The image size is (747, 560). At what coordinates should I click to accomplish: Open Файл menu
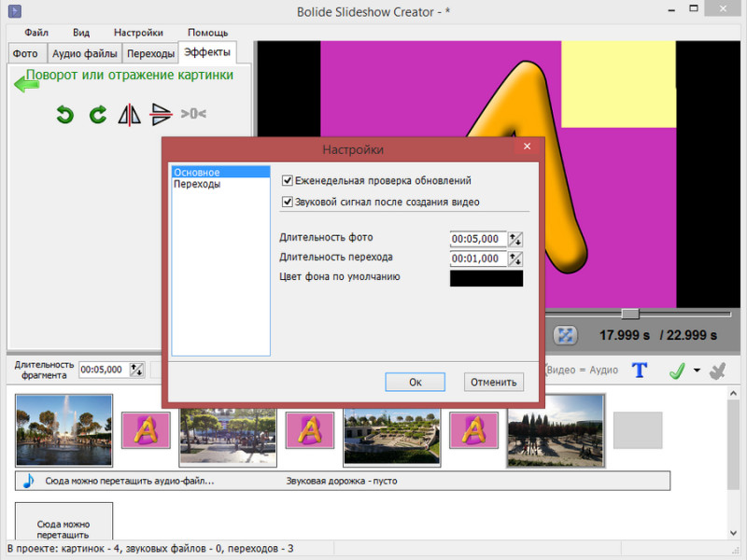[36, 33]
